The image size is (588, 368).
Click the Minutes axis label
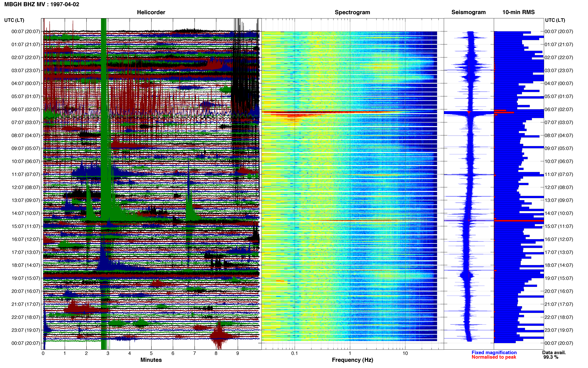151,360
